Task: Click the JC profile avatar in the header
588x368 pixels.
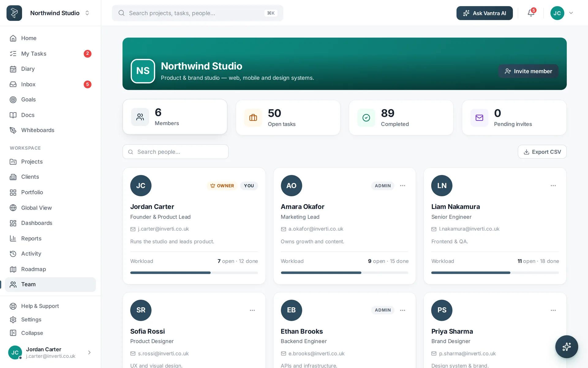Action: point(557,13)
